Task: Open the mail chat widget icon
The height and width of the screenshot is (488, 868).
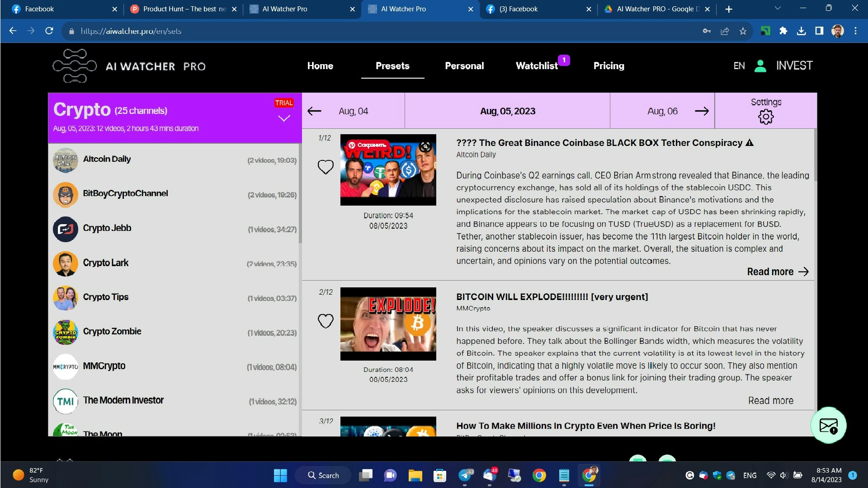Action: click(x=828, y=426)
